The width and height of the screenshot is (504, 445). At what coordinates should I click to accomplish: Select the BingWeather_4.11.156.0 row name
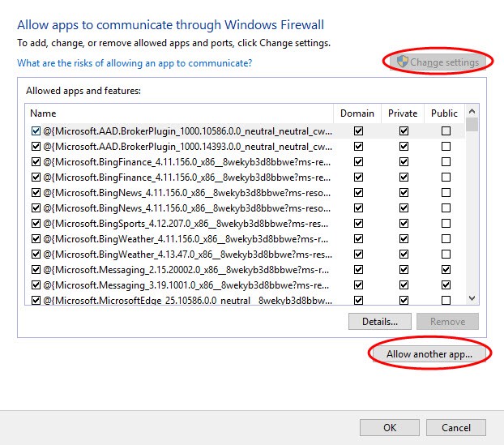click(186, 239)
